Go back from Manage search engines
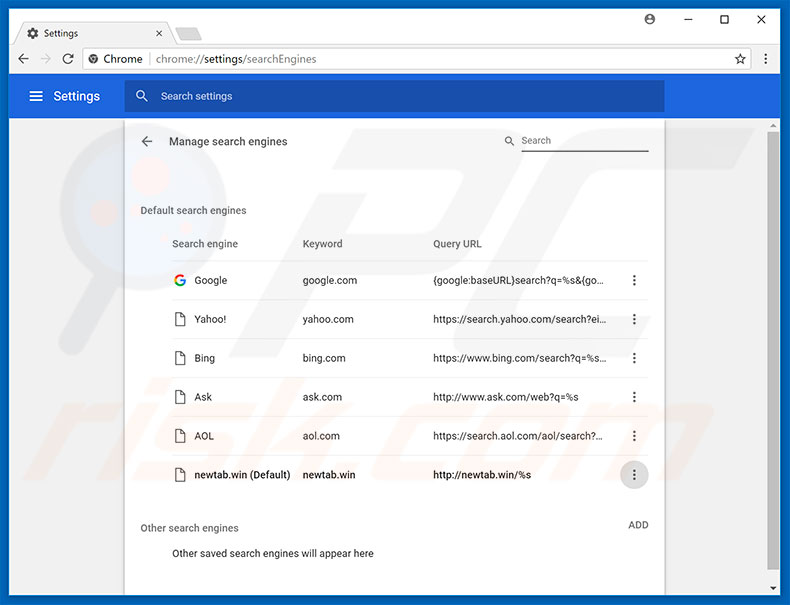The height and width of the screenshot is (605, 790). [147, 142]
